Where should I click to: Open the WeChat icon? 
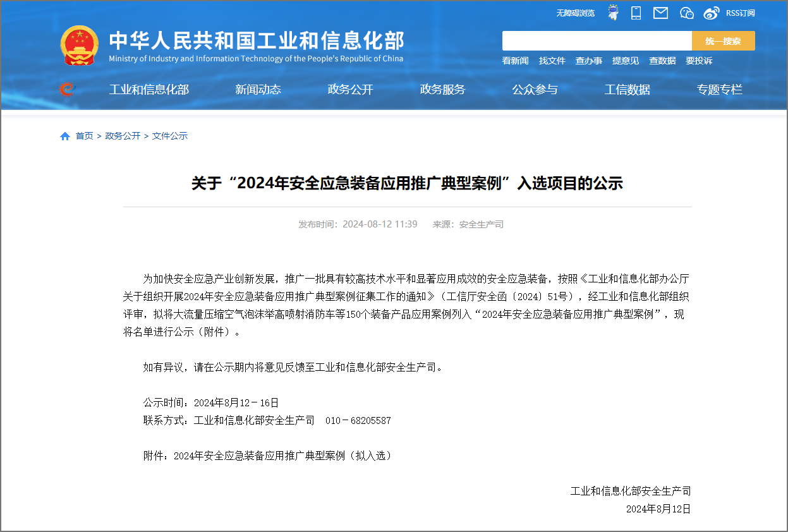point(687,13)
